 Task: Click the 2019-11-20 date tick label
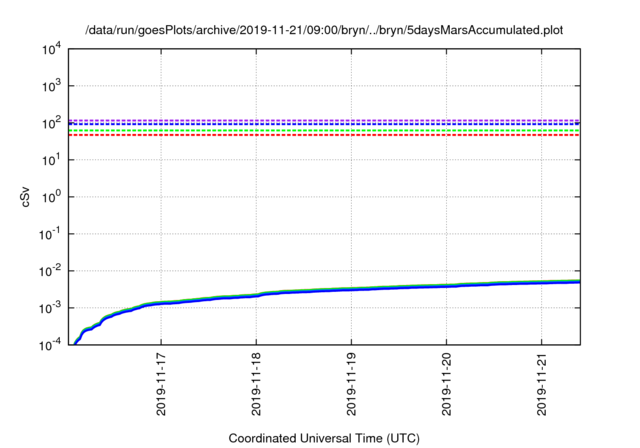pos(447,384)
